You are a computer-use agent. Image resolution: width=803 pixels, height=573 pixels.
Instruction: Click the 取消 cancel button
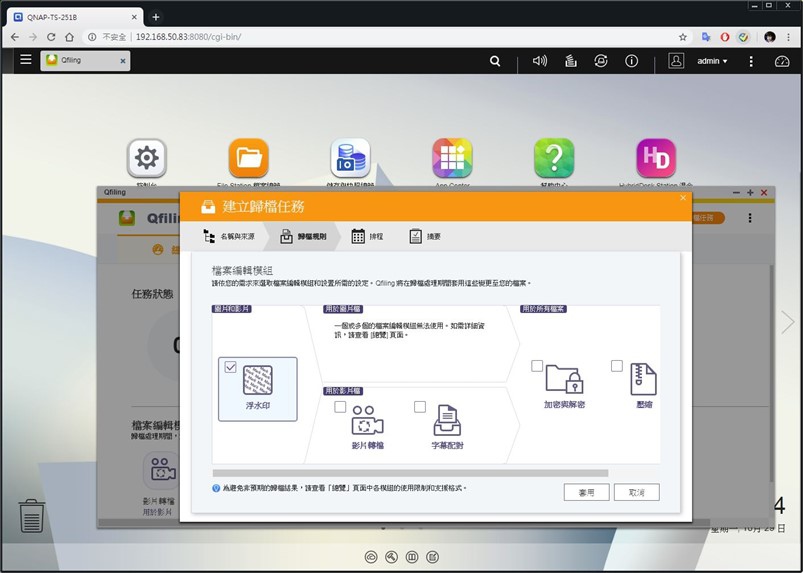[x=637, y=492]
